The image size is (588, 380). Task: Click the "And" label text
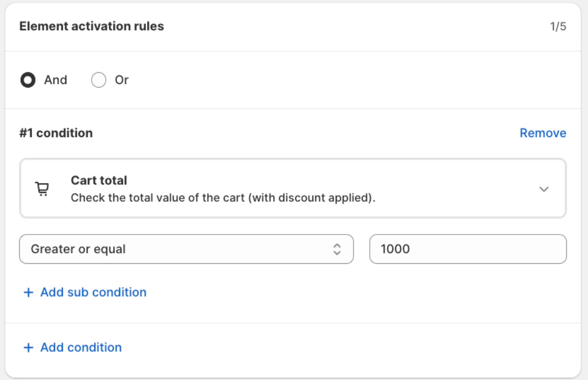click(55, 80)
